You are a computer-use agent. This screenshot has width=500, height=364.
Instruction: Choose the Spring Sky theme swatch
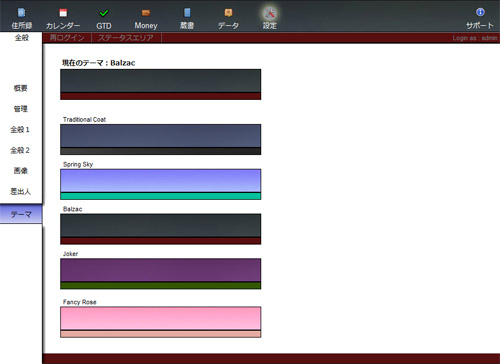[x=161, y=184]
